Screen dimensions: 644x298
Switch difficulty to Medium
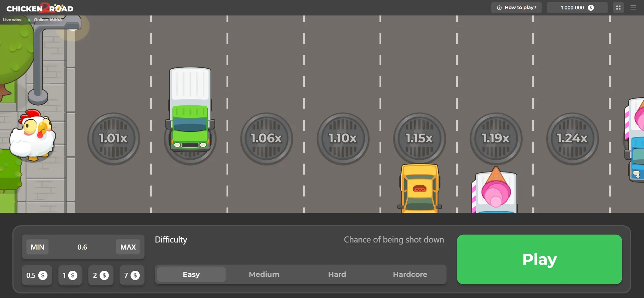(x=264, y=274)
